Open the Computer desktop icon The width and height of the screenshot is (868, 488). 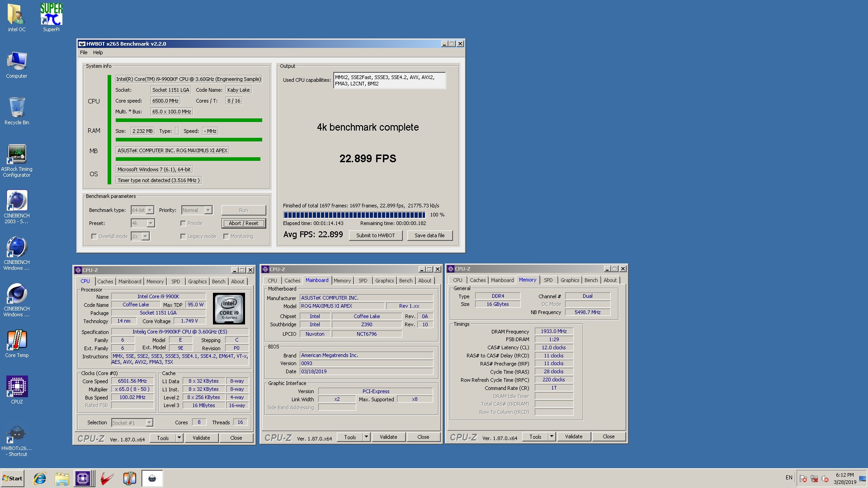click(17, 65)
